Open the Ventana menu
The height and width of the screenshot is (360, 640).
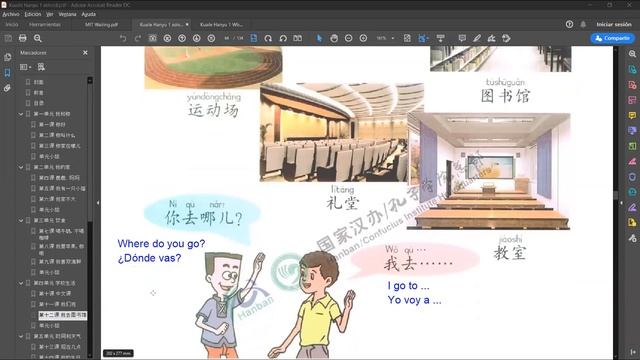pyautogui.click(x=67, y=14)
